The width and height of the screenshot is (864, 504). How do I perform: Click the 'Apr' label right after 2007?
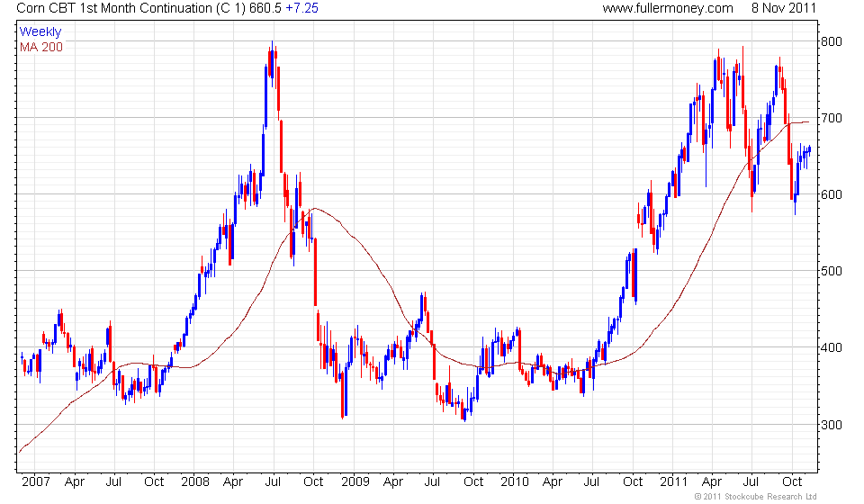75,482
